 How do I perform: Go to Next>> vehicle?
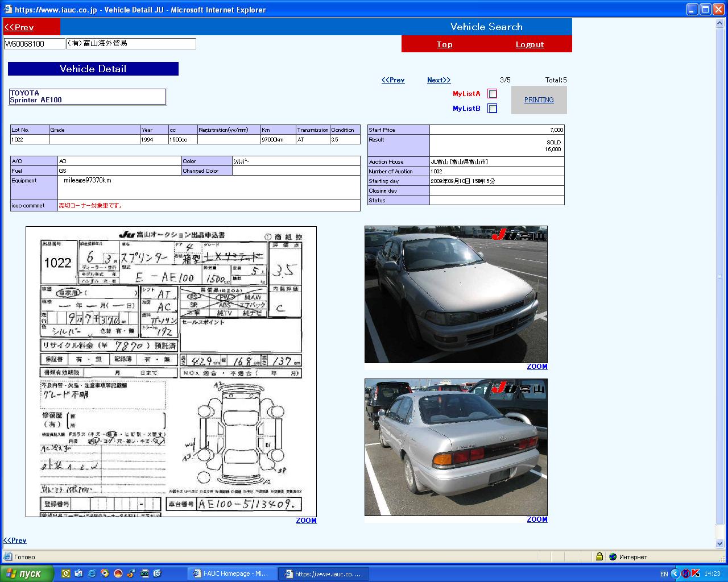439,80
